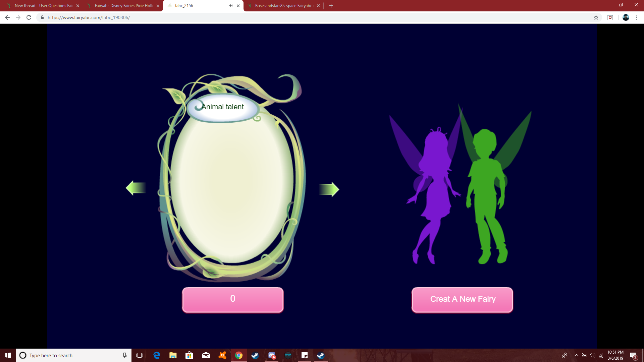
Task: Launch Steam from the taskbar
Action: point(255,355)
